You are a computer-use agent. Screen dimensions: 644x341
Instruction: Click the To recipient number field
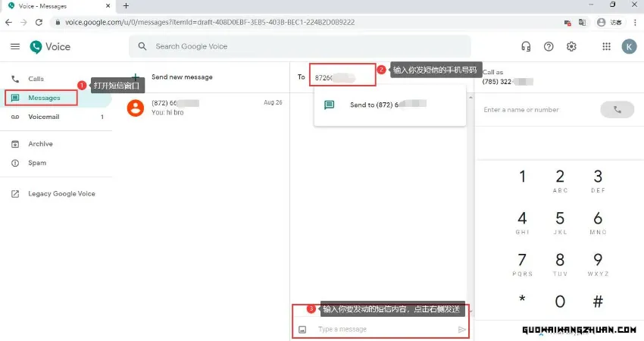[x=342, y=77]
